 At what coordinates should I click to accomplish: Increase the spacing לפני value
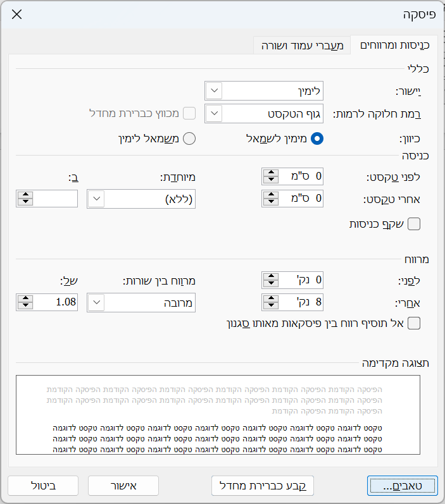tap(272, 276)
